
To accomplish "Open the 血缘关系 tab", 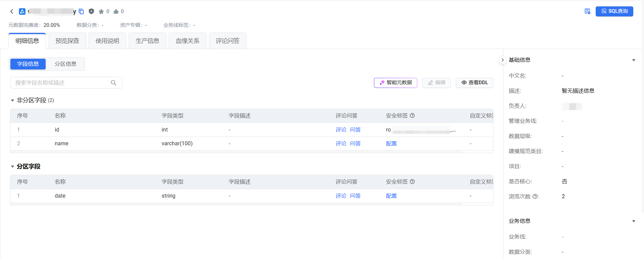I will click(x=187, y=41).
